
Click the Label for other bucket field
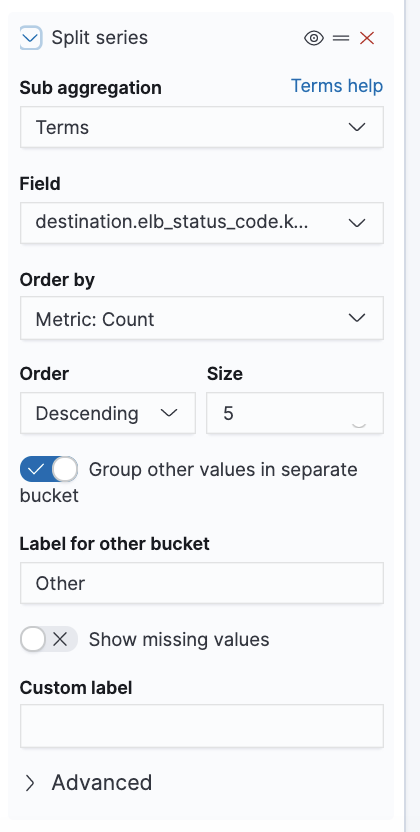[202, 583]
